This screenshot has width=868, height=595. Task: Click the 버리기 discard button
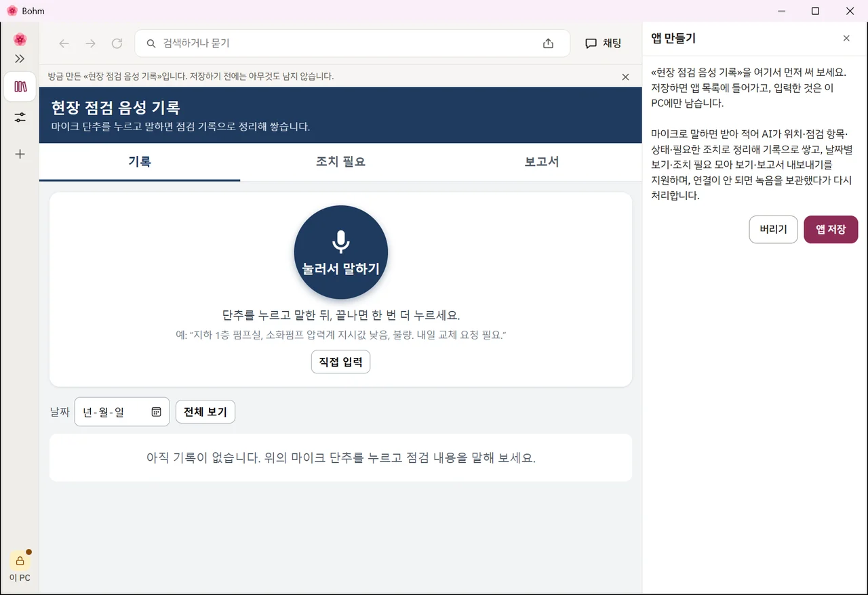pos(773,230)
